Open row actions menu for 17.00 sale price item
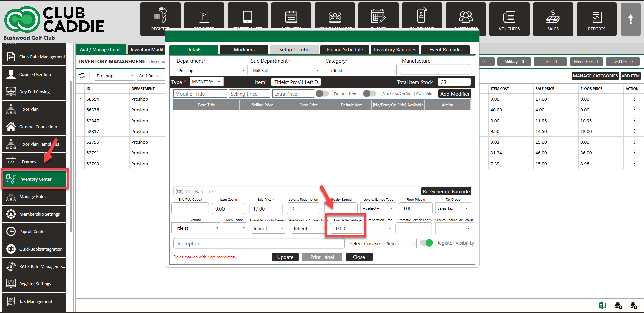 tap(634, 99)
